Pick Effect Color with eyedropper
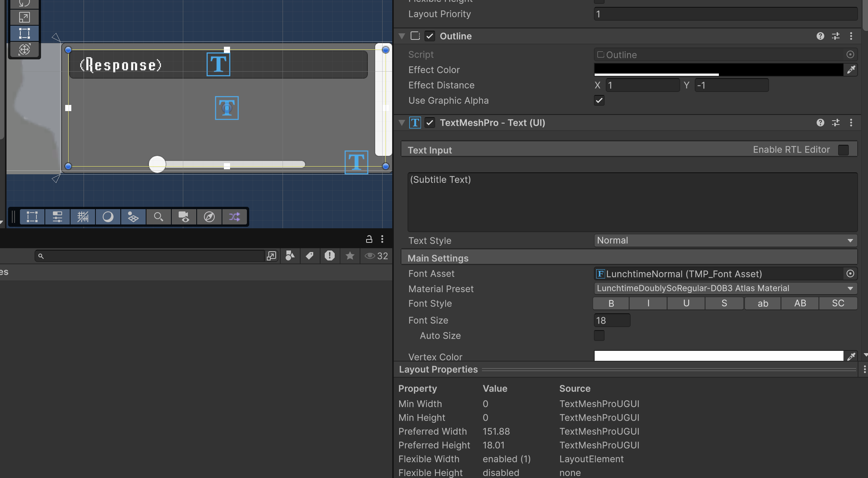The height and width of the screenshot is (478, 868). (851, 70)
